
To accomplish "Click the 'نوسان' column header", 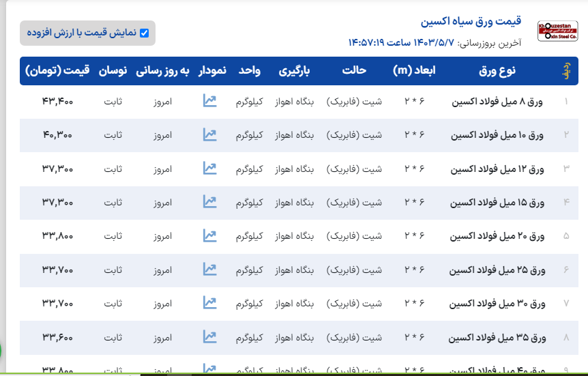I will click(x=113, y=70).
